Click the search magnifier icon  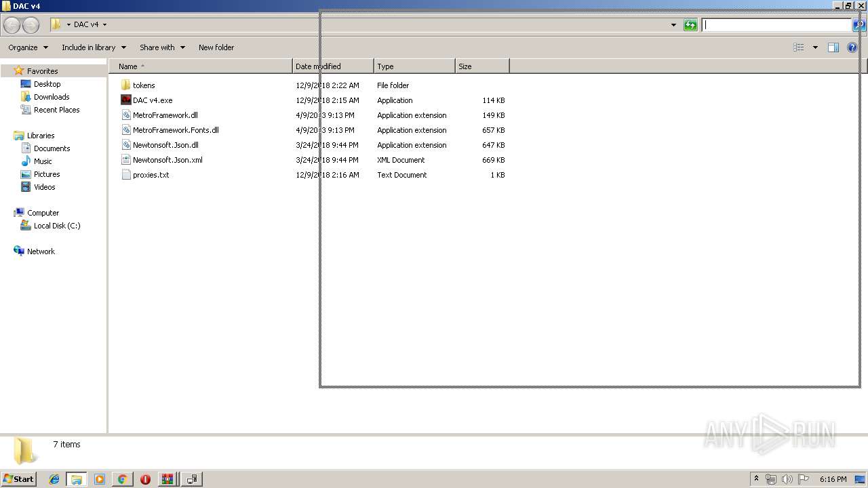[x=859, y=25]
